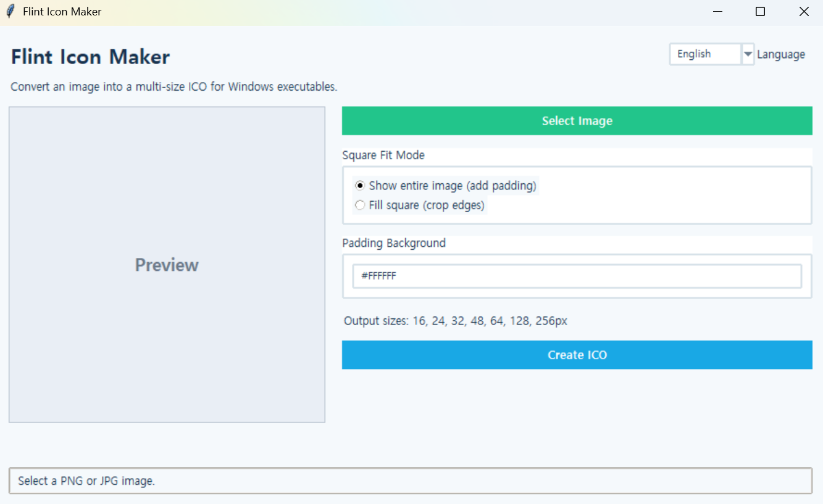Image resolution: width=823 pixels, height=504 pixels.
Task: Close the Flint Icon Maker window
Action: [x=803, y=12]
